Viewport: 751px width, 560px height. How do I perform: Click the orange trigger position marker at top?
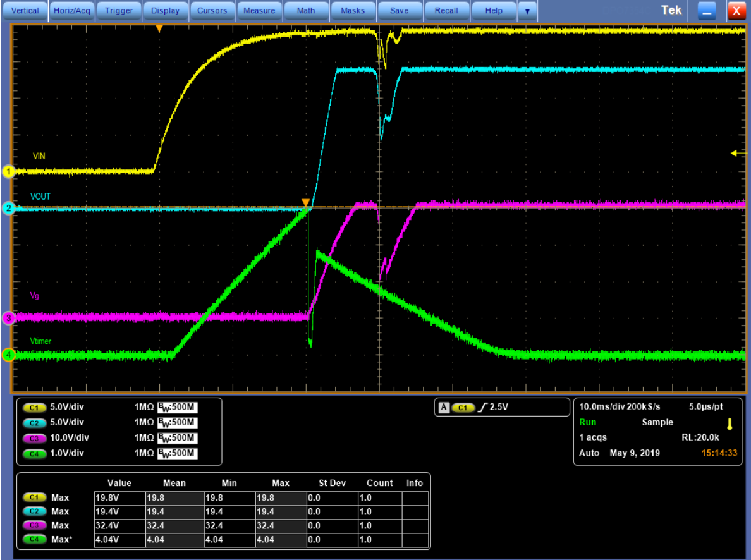(x=159, y=29)
